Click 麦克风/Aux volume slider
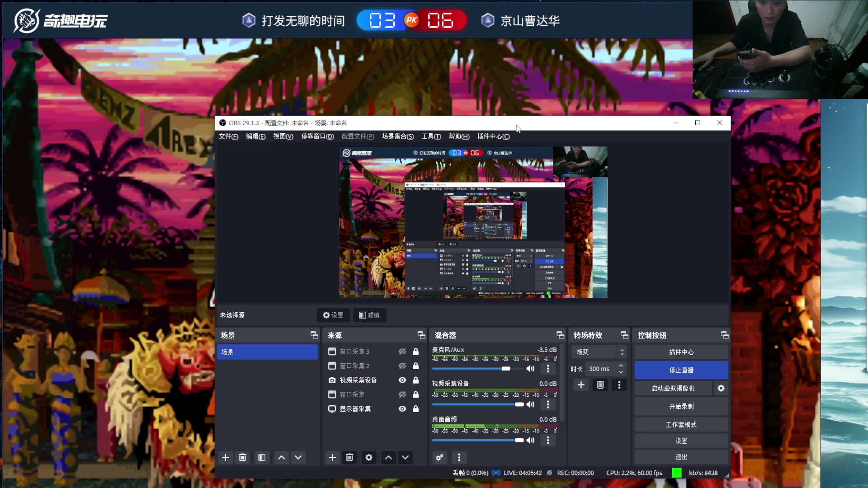Viewport: 868px width, 488px height. (x=477, y=369)
